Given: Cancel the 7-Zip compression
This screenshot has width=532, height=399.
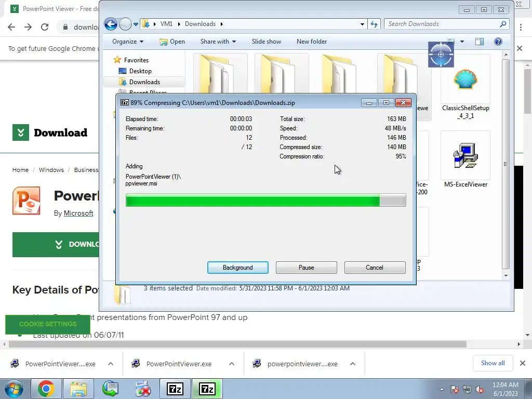Looking at the screenshot, I should point(375,268).
